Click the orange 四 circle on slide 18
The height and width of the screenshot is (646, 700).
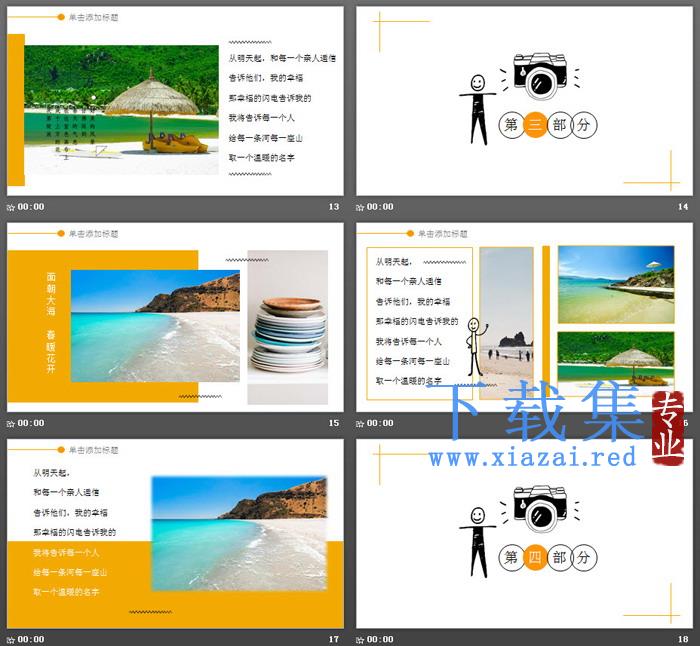pos(535,558)
